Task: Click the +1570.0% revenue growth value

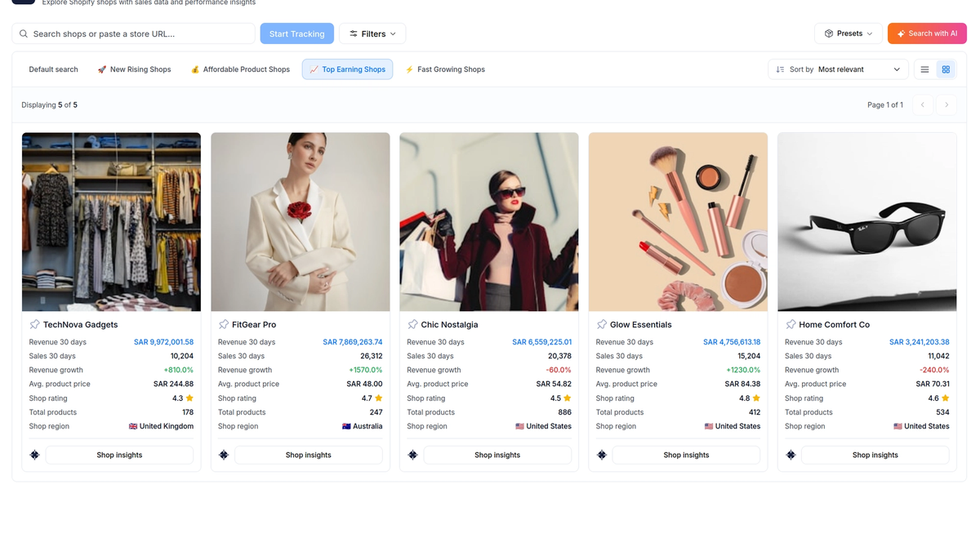Action: [x=366, y=370]
